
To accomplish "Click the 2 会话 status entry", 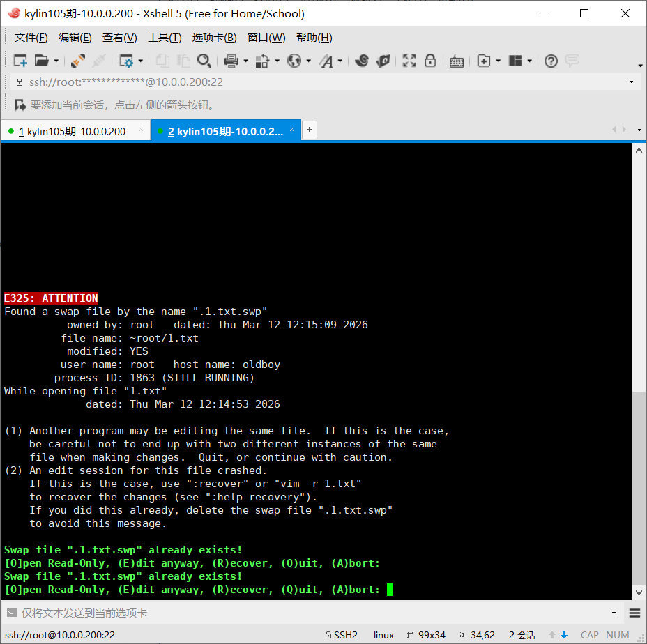I will coord(522,635).
